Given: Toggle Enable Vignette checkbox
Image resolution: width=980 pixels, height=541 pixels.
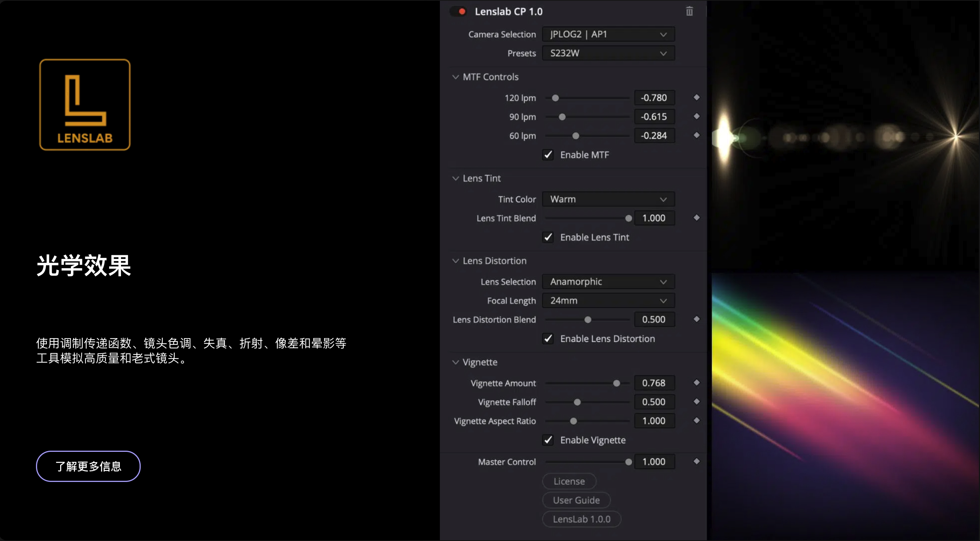Looking at the screenshot, I should coord(548,440).
